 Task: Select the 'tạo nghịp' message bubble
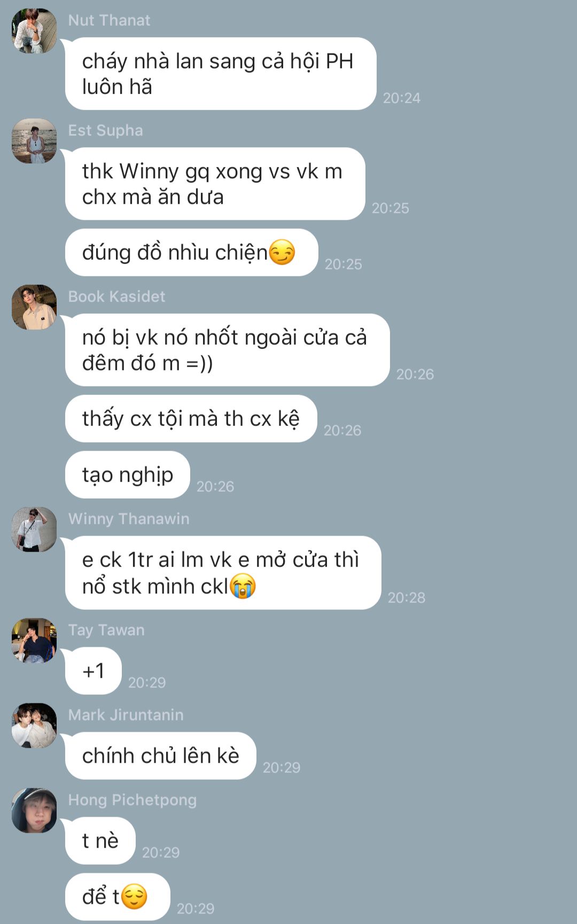click(128, 475)
